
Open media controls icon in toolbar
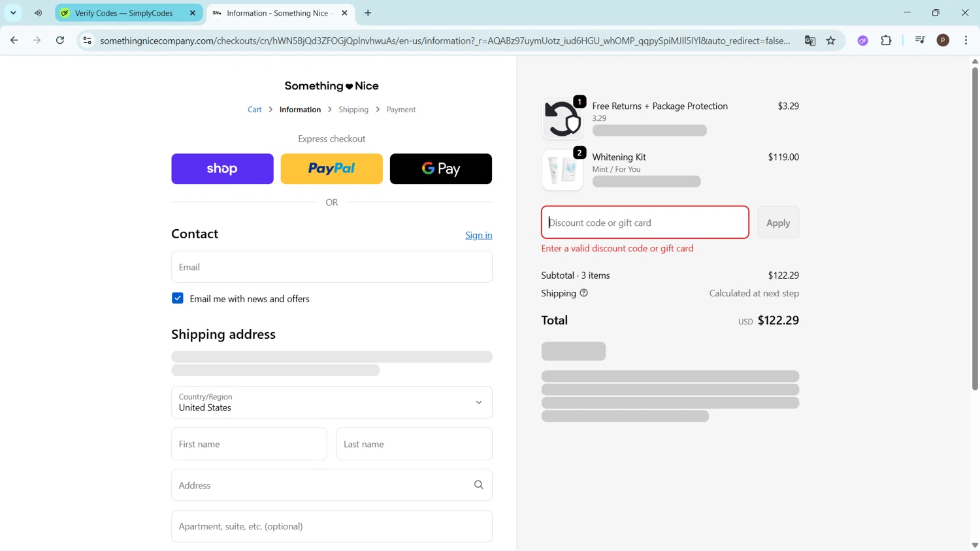[x=920, y=40]
